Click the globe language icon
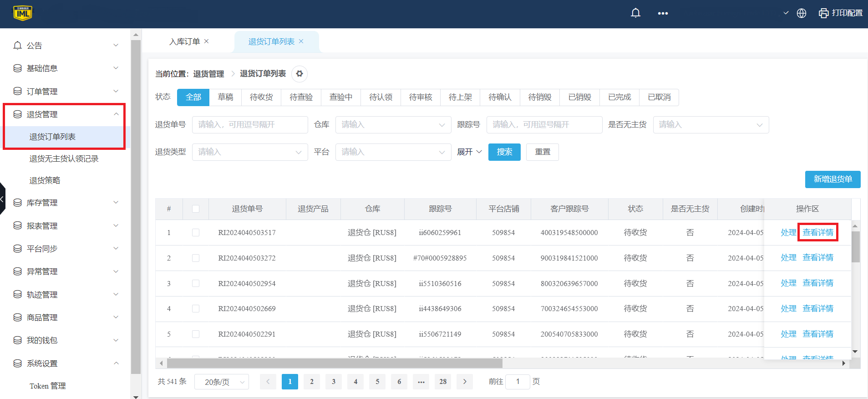868x399 pixels. [x=802, y=13]
